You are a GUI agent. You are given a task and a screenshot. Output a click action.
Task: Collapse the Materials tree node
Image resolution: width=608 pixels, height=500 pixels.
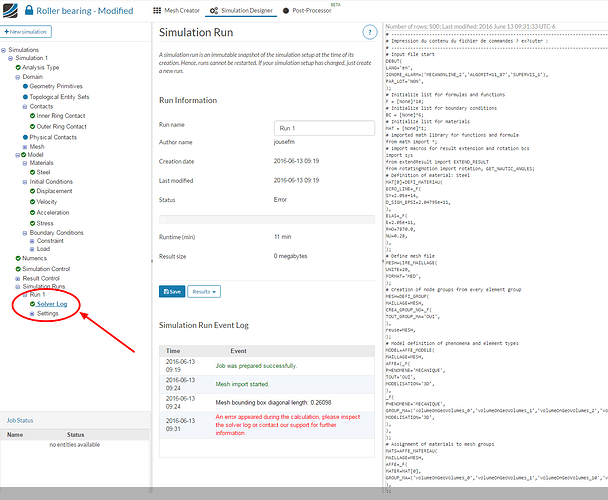[x=25, y=163]
